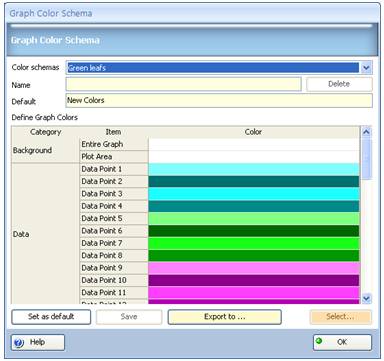Pick the Data Point 1 light cyan swatch
This screenshot has height=361, width=384.
click(x=254, y=169)
